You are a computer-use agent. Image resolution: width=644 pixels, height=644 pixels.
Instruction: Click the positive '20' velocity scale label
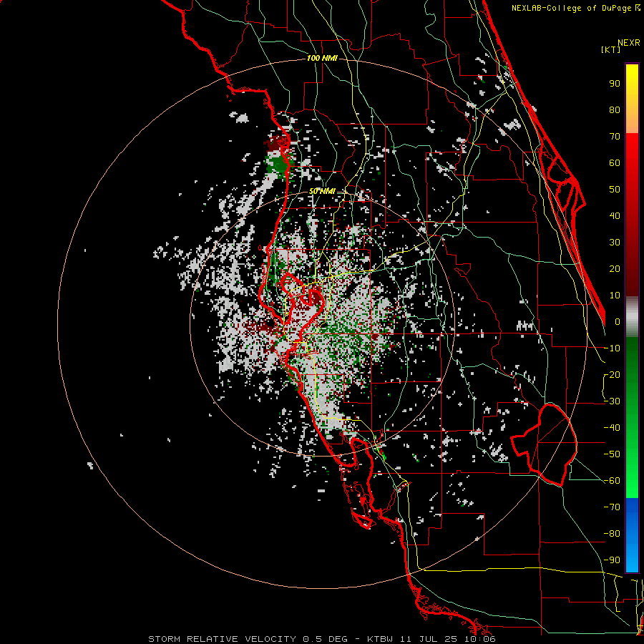click(615, 268)
